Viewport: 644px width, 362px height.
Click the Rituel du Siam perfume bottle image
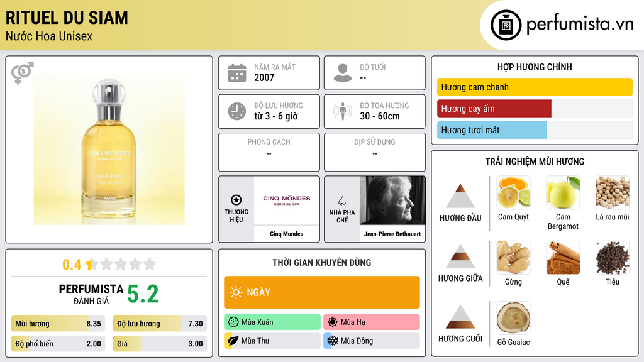click(109, 150)
